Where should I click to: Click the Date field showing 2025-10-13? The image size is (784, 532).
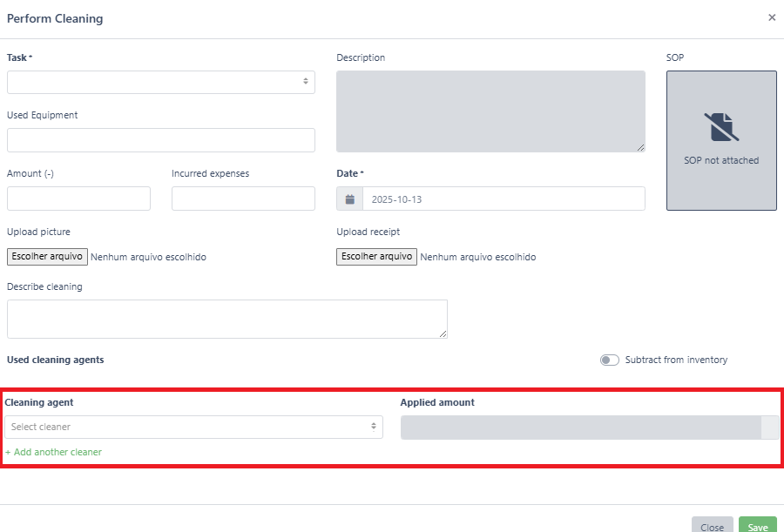coord(503,199)
